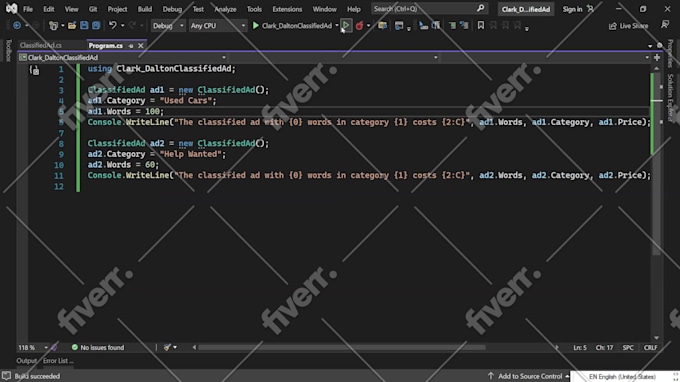Open the Git menu
680x382 pixels.
pyautogui.click(x=93, y=9)
